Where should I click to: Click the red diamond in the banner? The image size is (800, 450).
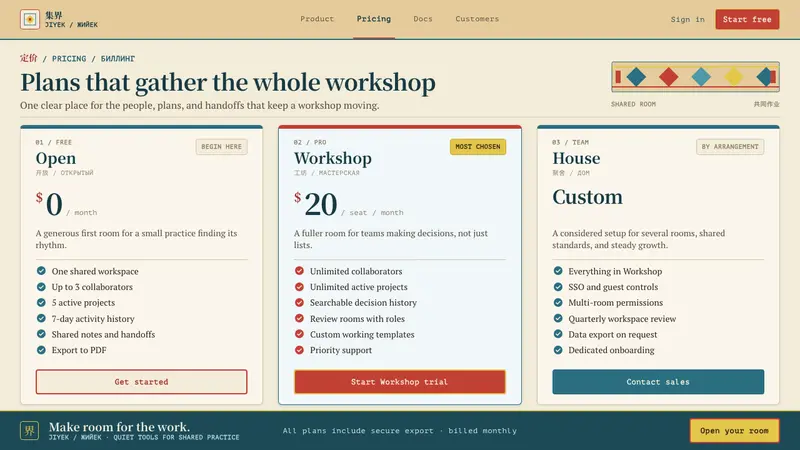(668, 77)
